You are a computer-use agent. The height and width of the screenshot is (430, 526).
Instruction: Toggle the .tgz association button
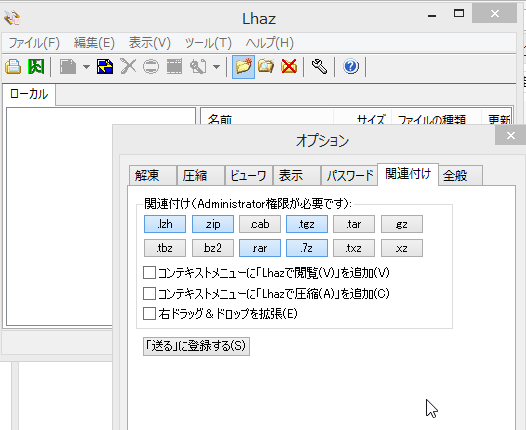click(x=307, y=224)
